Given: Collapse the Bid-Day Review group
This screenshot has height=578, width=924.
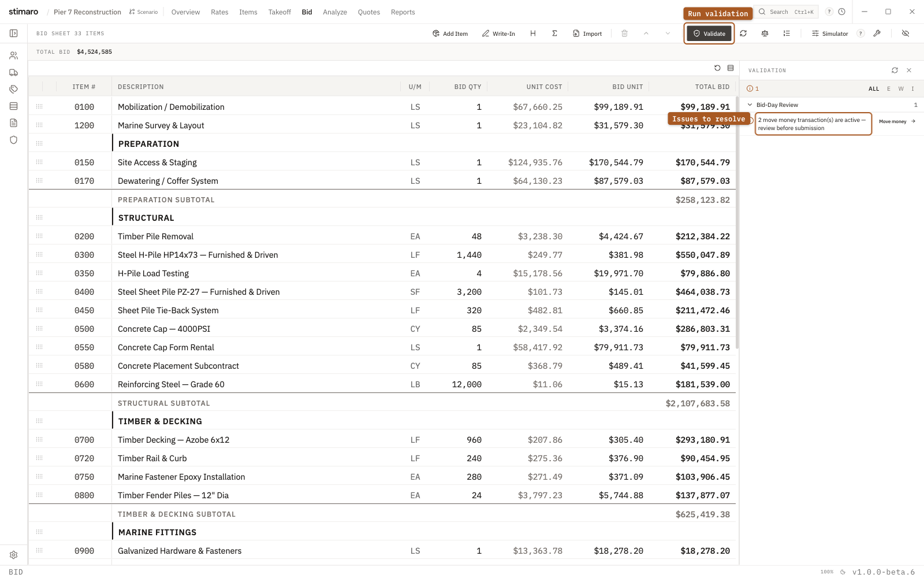Looking at the screenshot, I should click(750, 105).
